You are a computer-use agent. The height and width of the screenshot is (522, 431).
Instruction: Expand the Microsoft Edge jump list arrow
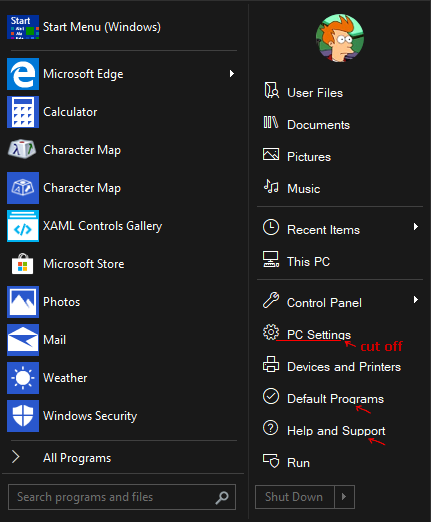(232, 74)
